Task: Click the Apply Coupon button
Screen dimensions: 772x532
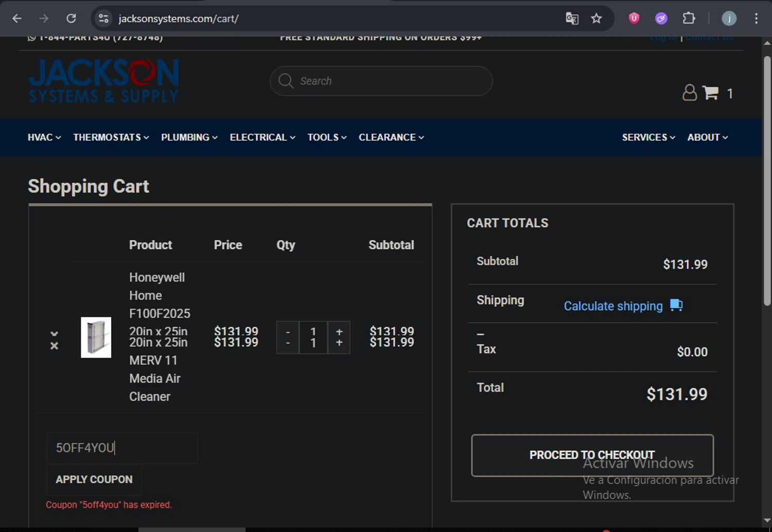Action: pyautogui.click(x=94, y=480)
